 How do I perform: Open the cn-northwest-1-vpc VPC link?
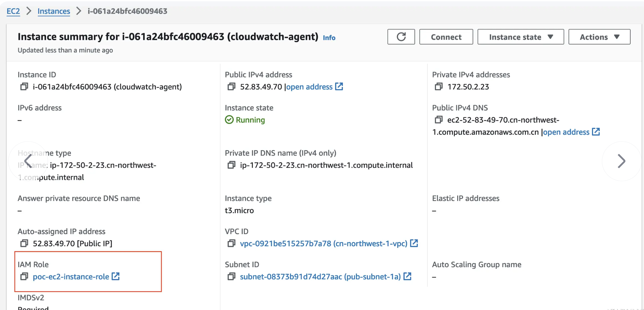[323, 244]
